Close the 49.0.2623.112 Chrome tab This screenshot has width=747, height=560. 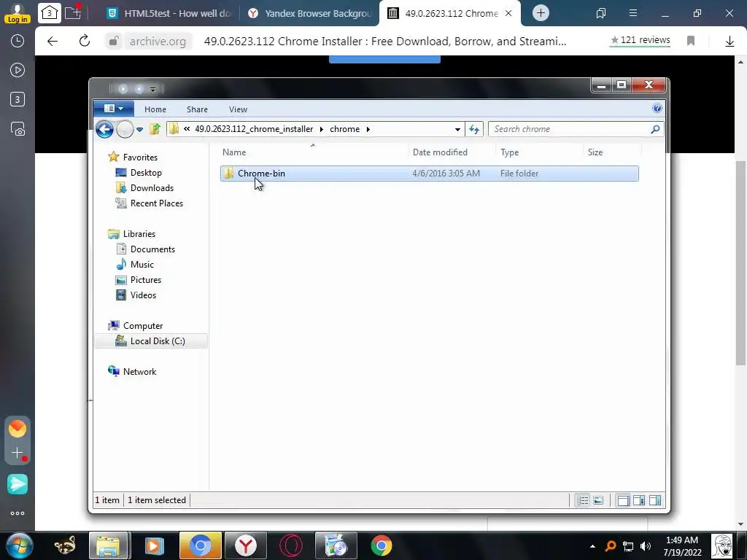508,13
